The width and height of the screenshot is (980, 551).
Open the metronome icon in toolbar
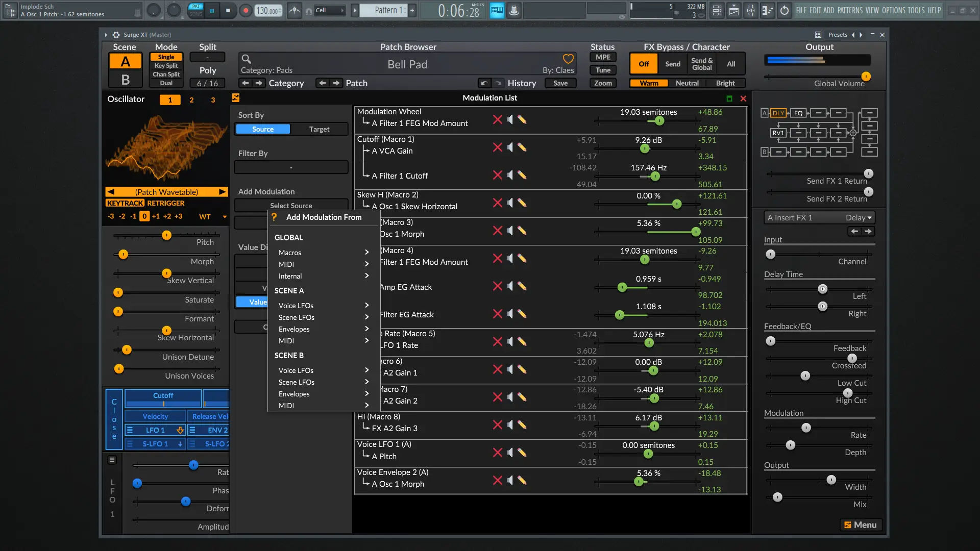point(295,10)
